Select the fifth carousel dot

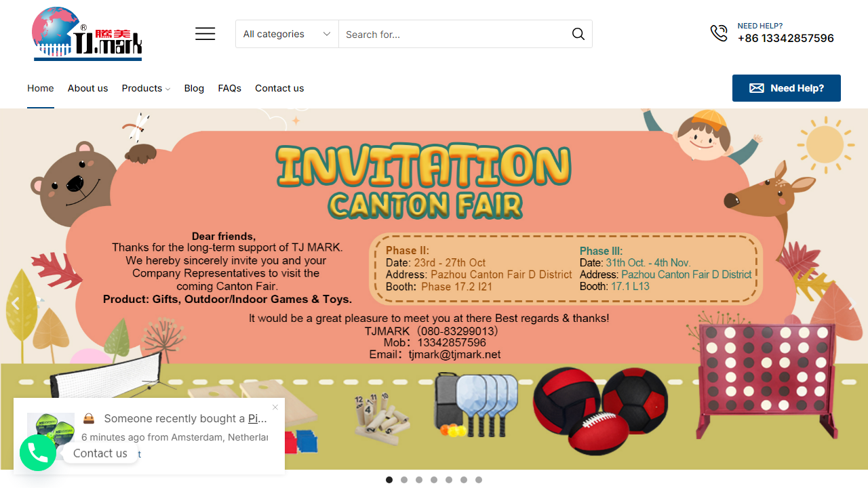(x=449, y=480)
